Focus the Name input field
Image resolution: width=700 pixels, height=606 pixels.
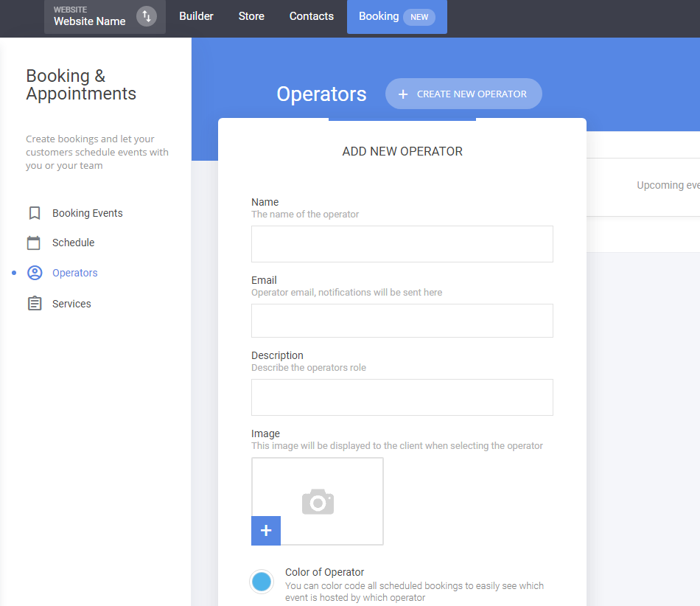[x=402, y=244]
